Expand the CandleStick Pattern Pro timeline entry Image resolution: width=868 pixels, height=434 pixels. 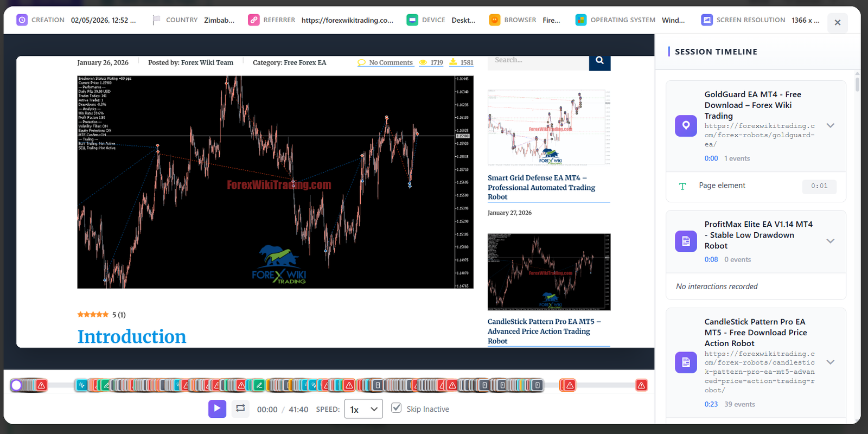[x=830, y=362]
